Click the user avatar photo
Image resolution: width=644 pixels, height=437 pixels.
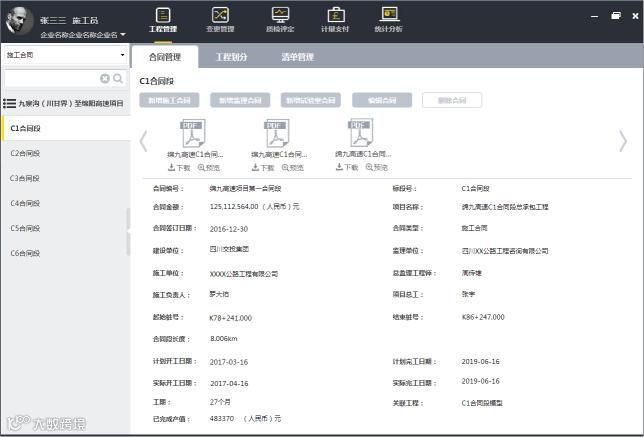point(19,21)
